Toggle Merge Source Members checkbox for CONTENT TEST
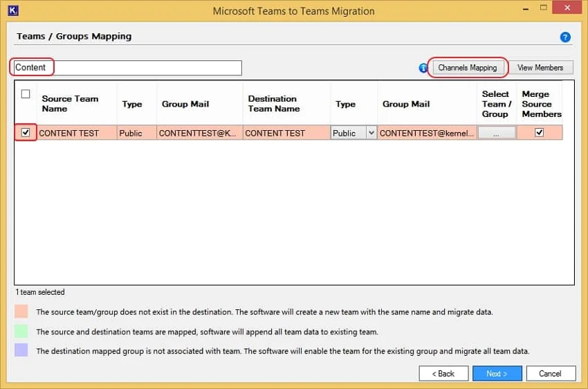Image resolution: width=588 pixels, height=389 pixels. [x=540, y=132]
